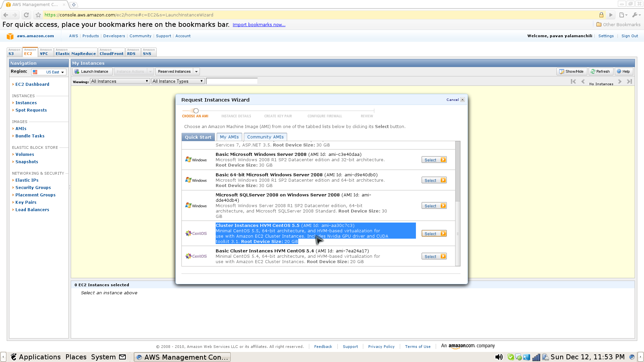Open the All Instances viewing dropdown

(120, 81)
